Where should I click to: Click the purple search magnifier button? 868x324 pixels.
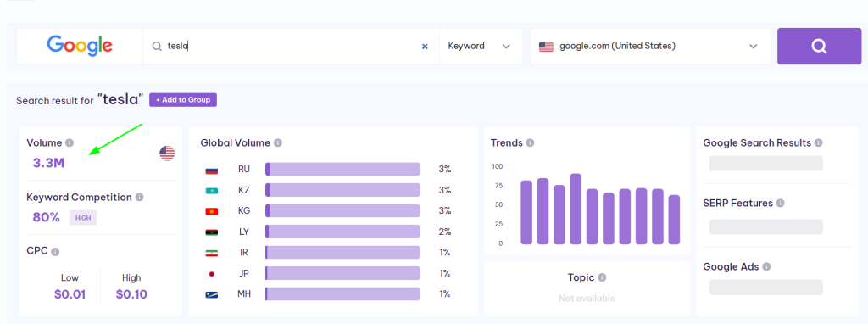coord(820,46)
